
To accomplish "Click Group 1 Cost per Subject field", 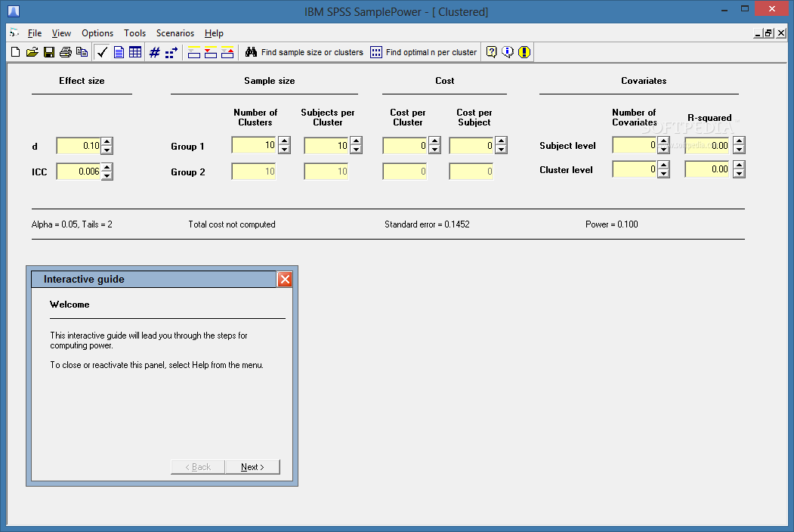I will click(x=471, y=145).
